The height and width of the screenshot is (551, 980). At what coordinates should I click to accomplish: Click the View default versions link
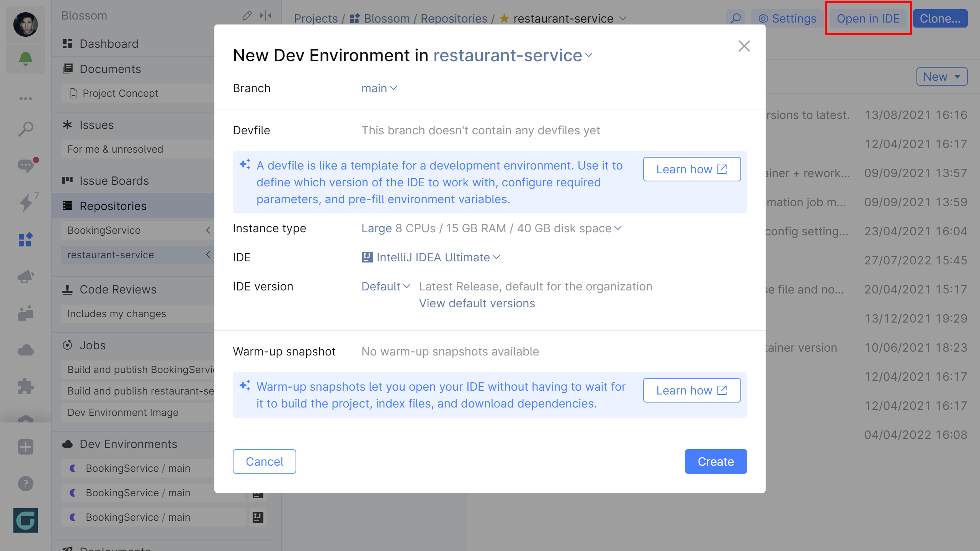coord(477,303)
